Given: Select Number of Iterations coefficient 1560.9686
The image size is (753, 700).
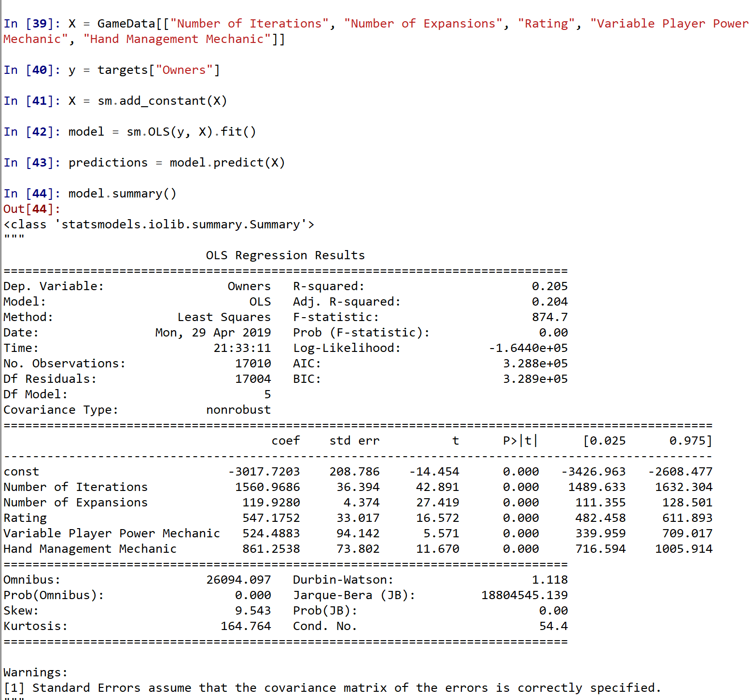Looking at the screenshot, I should [x=267, y=487].
